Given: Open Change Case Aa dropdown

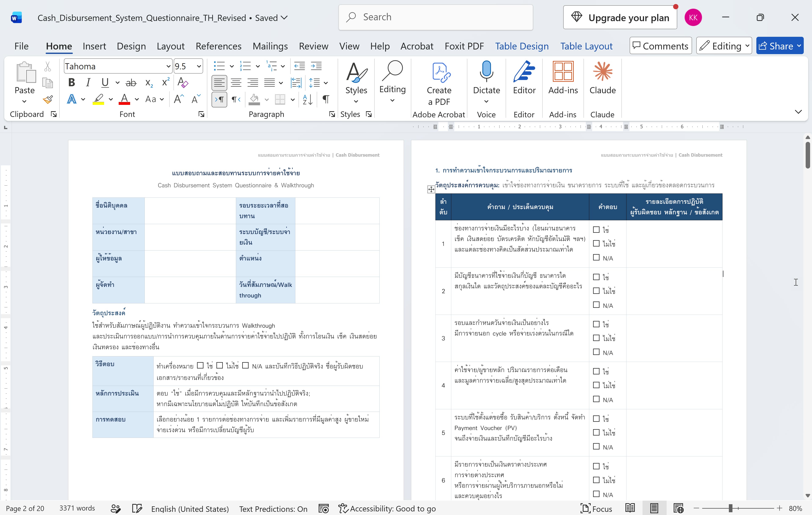Looking at the screenshot, I should tap(154, 99).
